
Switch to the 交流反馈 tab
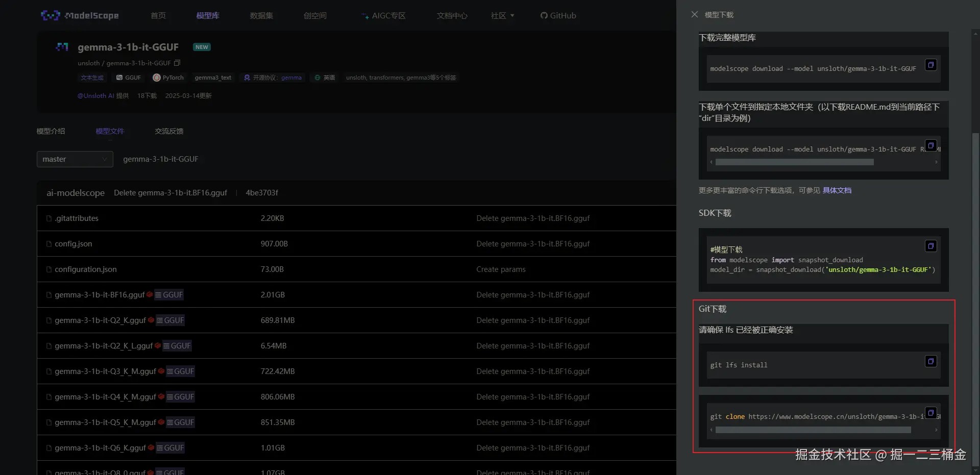click(x=169, y=131)
